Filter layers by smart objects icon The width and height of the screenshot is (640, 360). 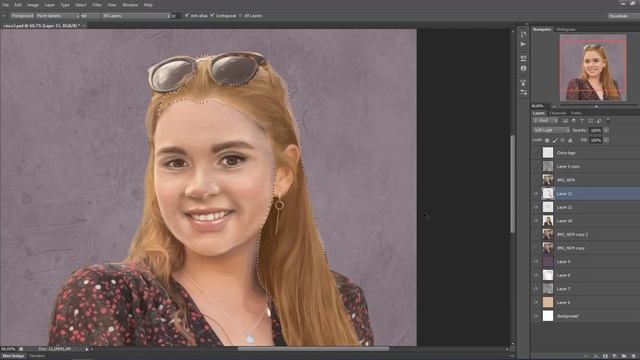point(599,121)
